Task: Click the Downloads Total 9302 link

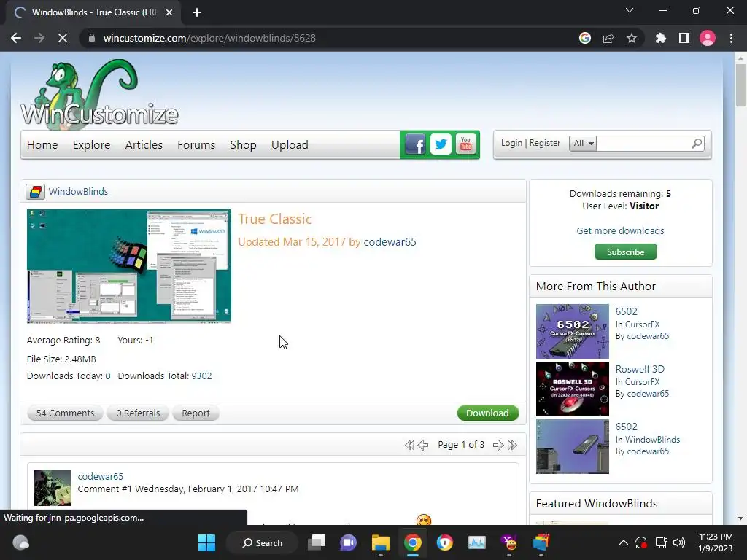Action: coord(201,376)
